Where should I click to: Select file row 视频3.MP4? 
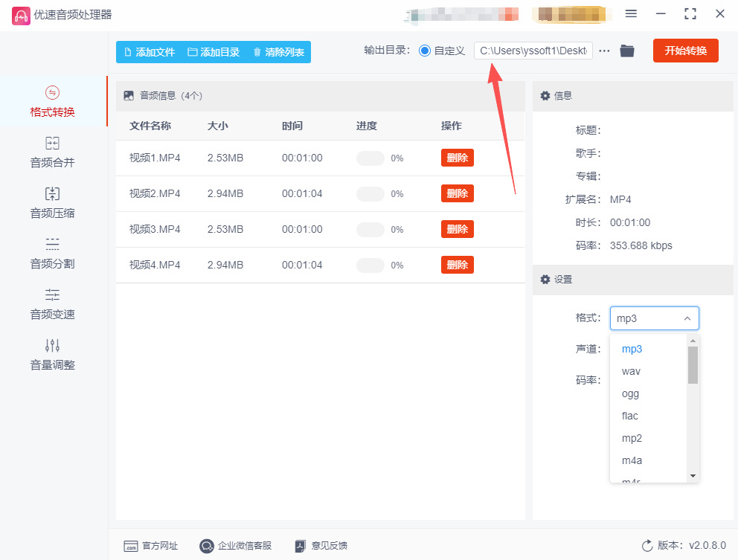(x=320, y=230)
